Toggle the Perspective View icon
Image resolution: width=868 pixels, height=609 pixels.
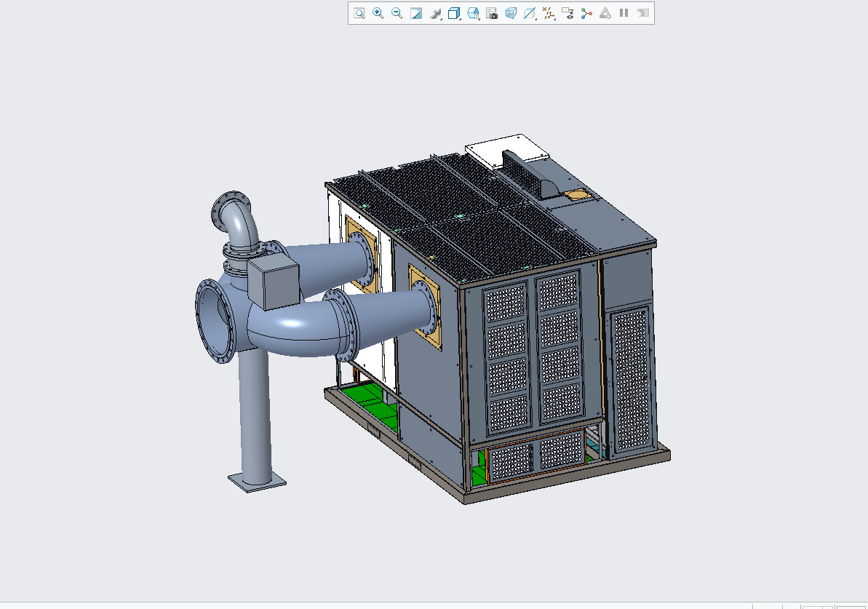pos(510,13)
